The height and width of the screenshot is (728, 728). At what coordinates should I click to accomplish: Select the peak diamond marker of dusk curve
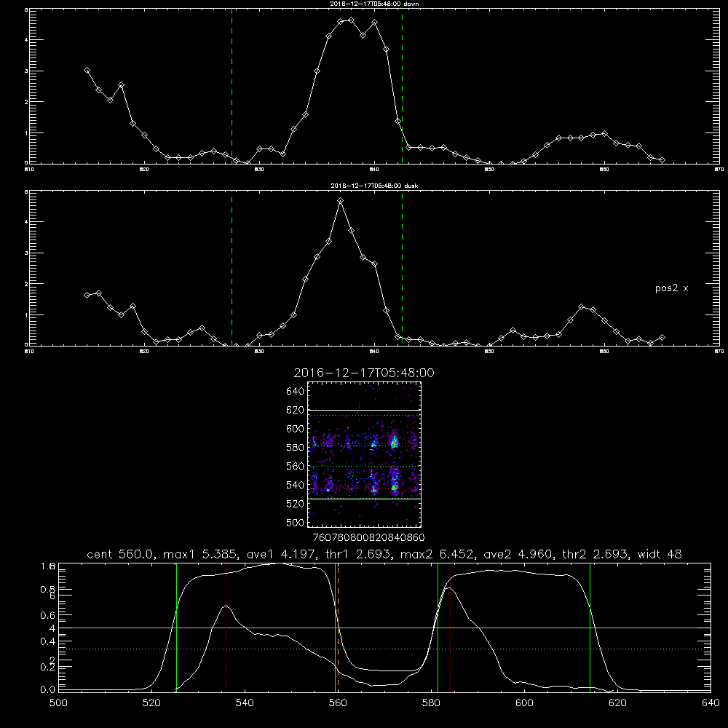point(340,201)
